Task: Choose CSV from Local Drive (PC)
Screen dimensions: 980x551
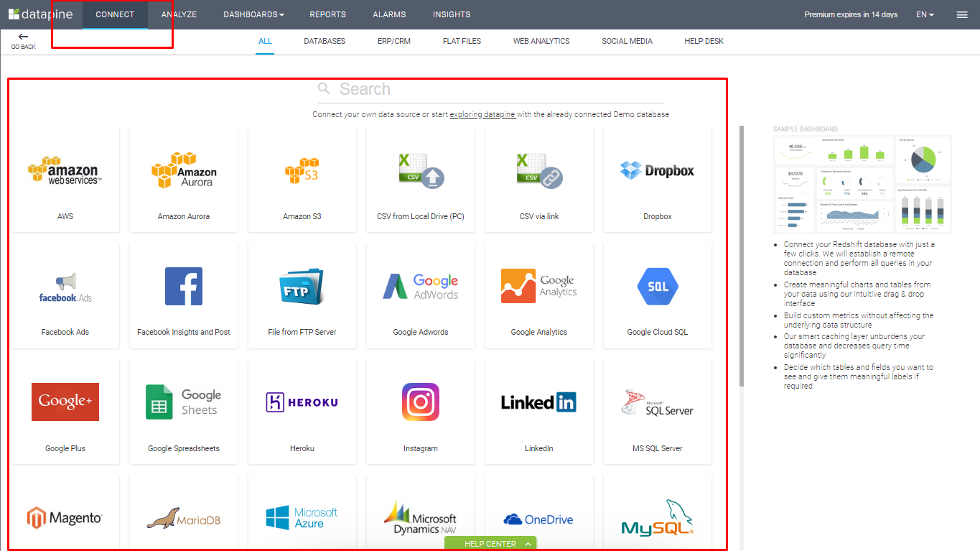Action: coord(420,180)
